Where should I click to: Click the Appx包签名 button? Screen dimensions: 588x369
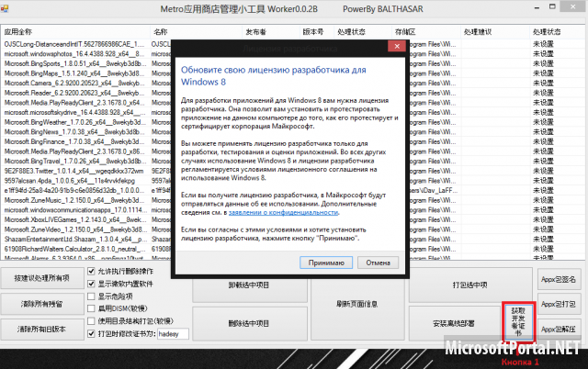click(559, 279)
